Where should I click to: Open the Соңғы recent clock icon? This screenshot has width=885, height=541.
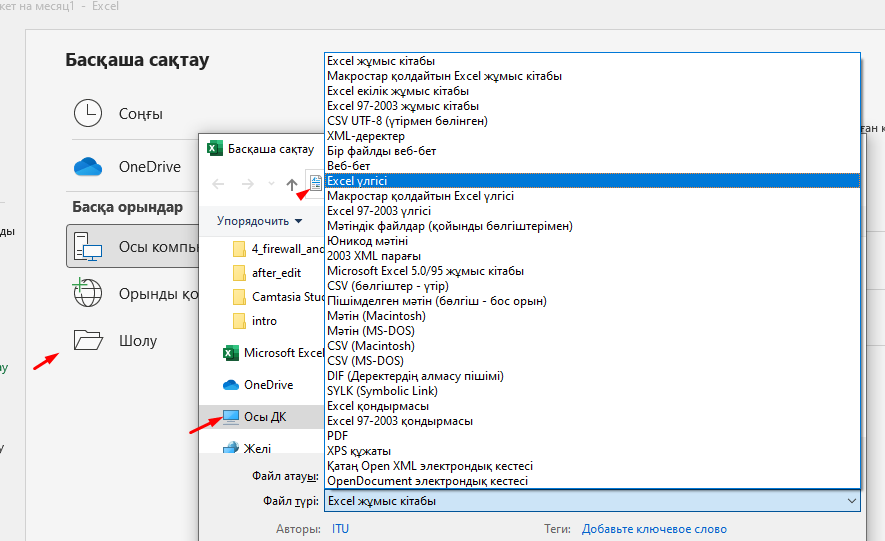tap(88, 113)
